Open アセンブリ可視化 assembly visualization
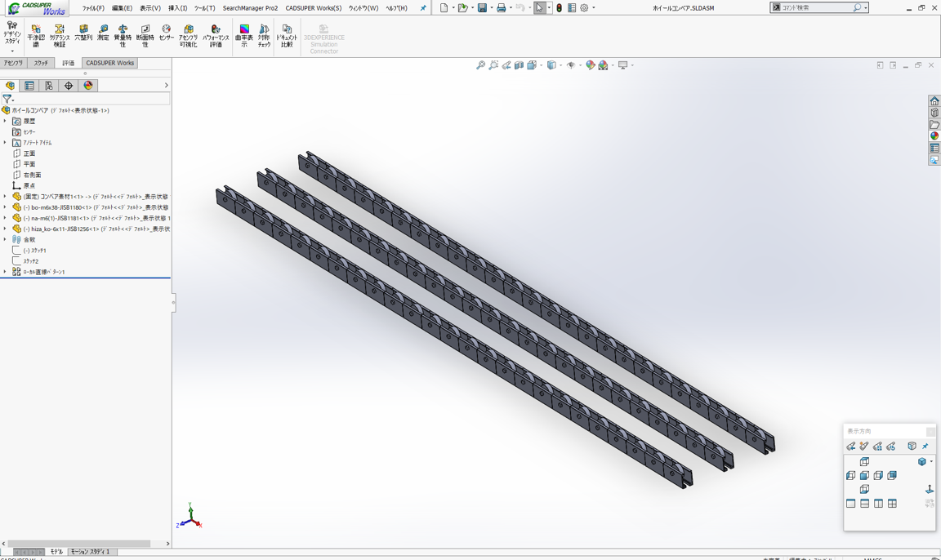Viewport: 941px width, 560px height. coord(188,36)
